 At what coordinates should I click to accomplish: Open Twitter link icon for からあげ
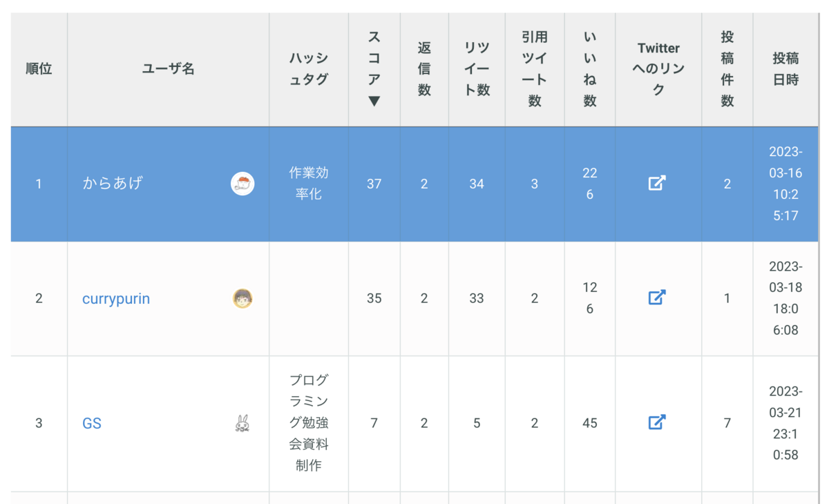pos(657,183)
